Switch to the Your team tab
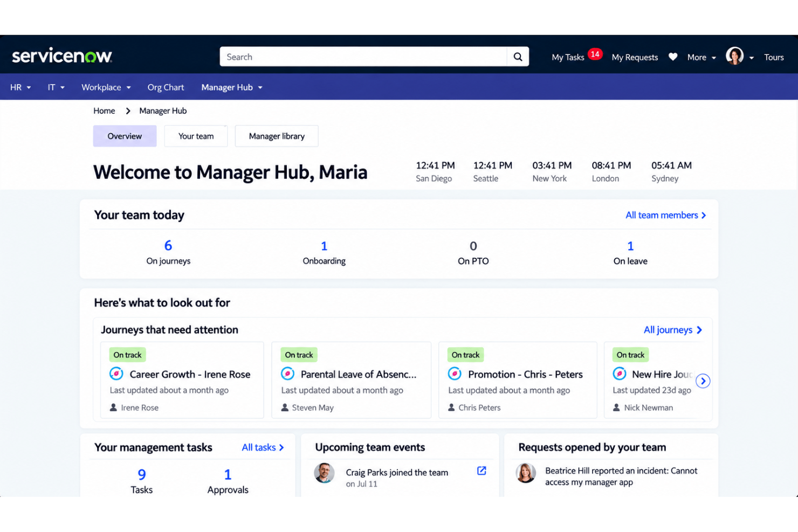Image resolution: width=798 pixels, height=532 pixels. point(196,136)
